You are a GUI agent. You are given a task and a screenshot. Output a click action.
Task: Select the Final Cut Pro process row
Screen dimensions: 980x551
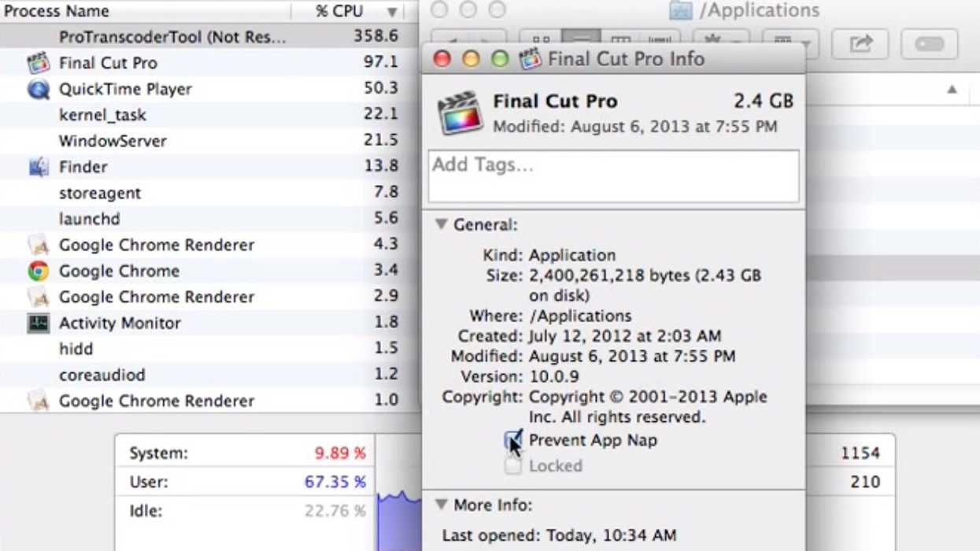(x=209, y=63)
